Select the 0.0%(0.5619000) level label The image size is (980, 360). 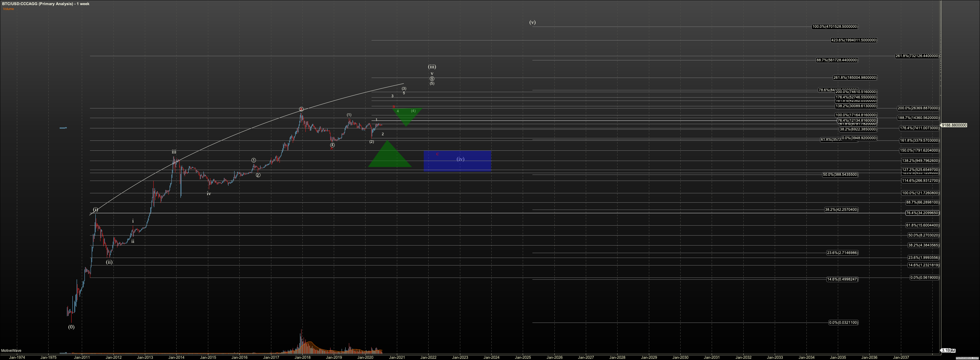(924, 278)
